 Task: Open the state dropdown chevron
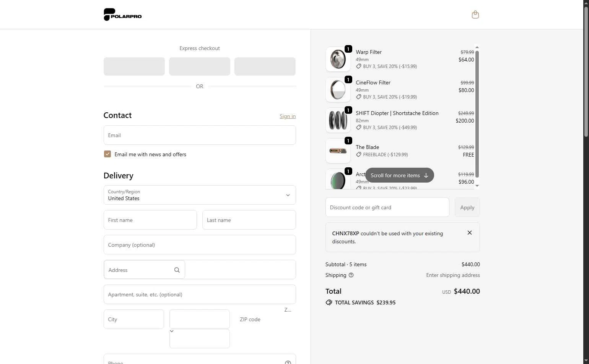172,331
